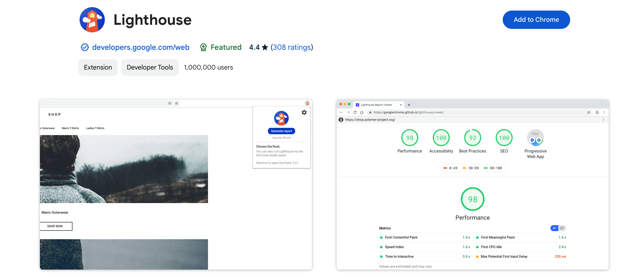Click the Best Practices 93 score gauge
Image resolution: width=644 pixels, height=279 pixels.
tap(472, 138)
